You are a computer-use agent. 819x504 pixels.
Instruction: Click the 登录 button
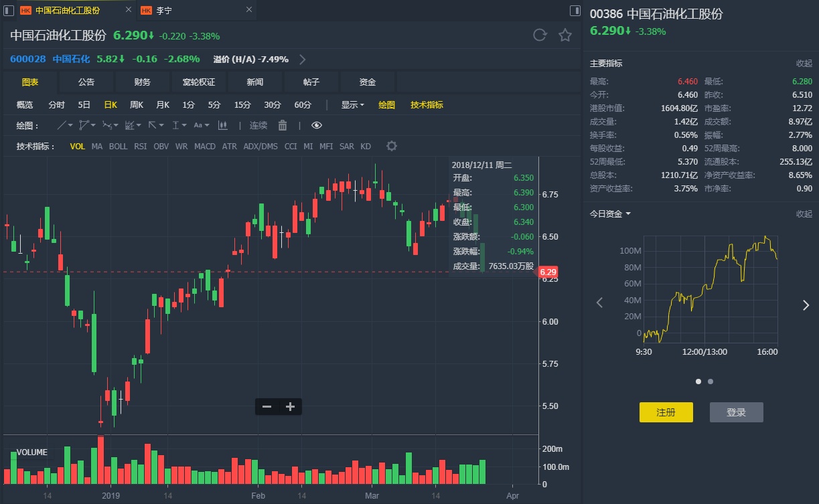736,412
